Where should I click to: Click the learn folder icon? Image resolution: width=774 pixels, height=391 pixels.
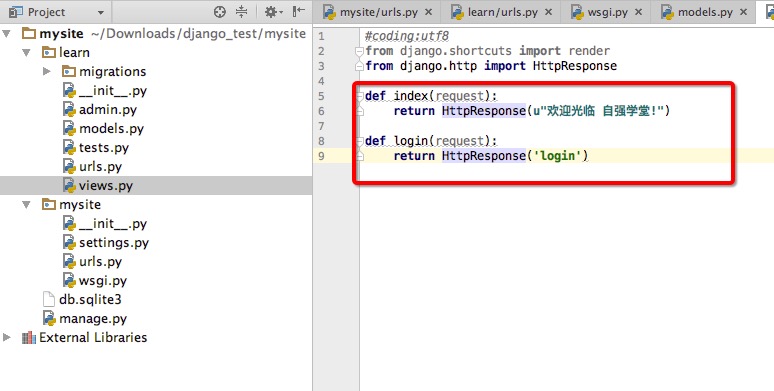pos(49,52)
